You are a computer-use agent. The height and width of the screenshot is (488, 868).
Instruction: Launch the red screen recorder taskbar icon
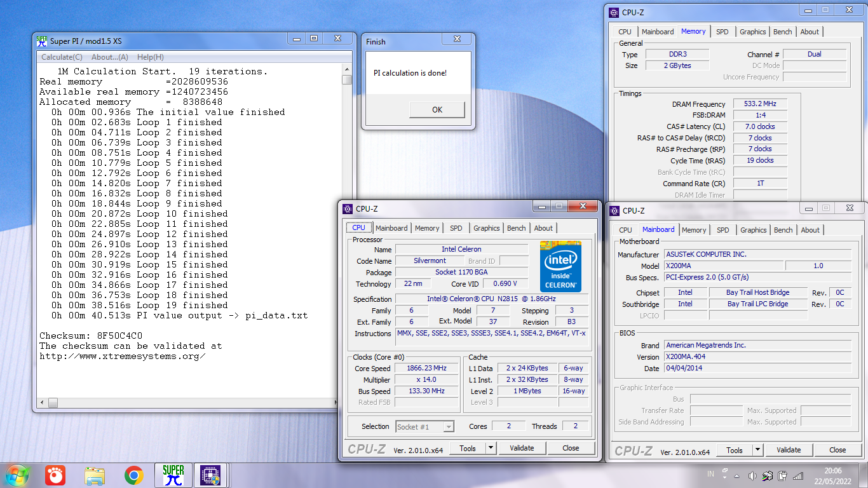point(55,475)
